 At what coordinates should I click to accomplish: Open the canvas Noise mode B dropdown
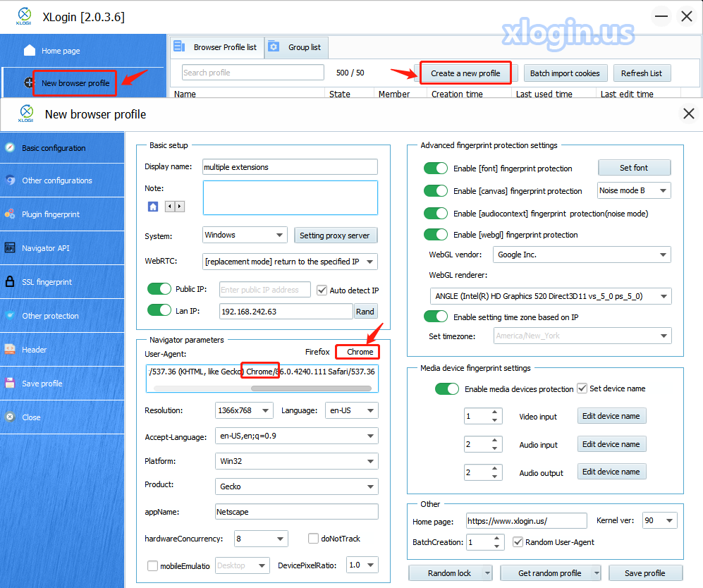point(634,190)
